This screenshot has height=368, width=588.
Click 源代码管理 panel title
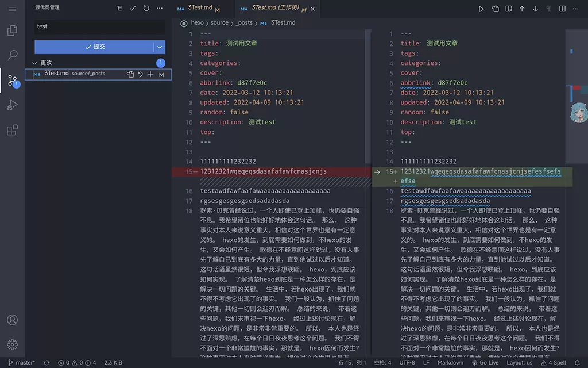coord(47,7)
